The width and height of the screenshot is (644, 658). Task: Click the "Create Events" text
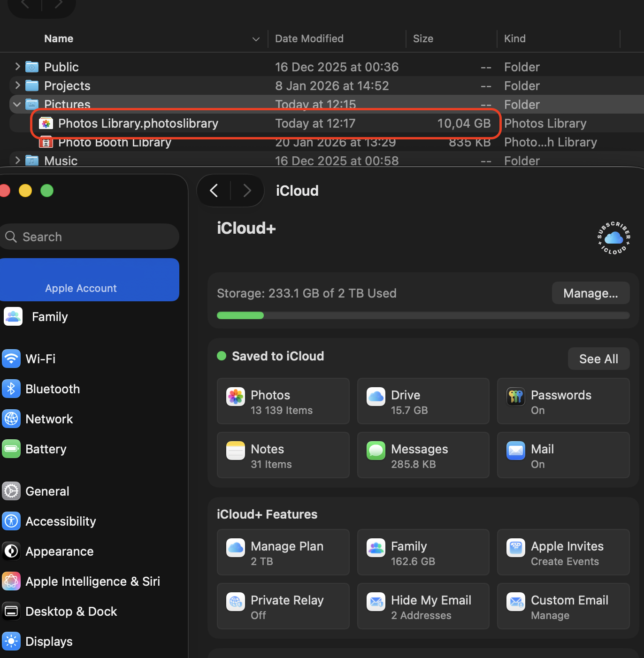565,561
